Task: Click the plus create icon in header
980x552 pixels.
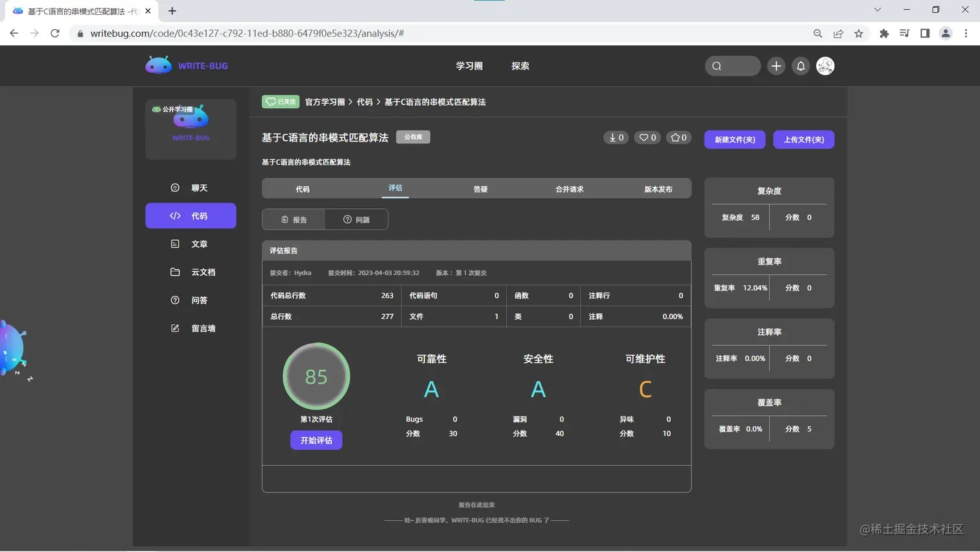Action: tap(776, 66)
